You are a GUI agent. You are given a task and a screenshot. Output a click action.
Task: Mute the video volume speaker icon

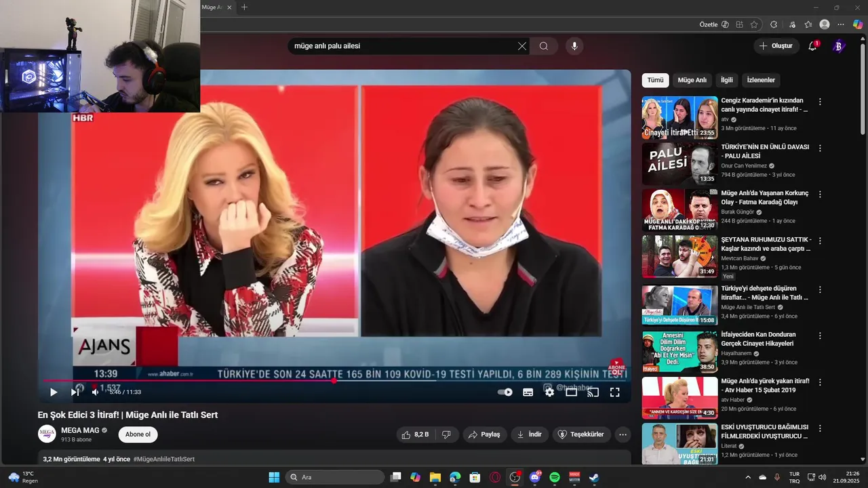95,392
